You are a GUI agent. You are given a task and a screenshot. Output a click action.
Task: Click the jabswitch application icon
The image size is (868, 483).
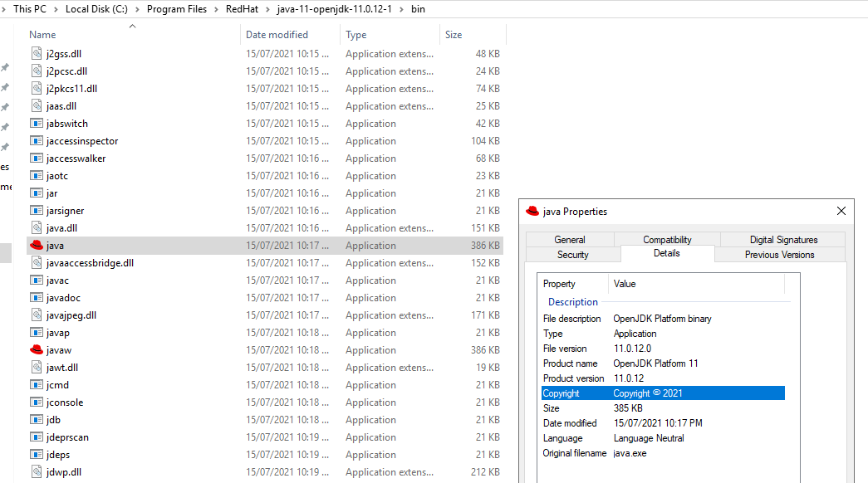click(37, 124)
